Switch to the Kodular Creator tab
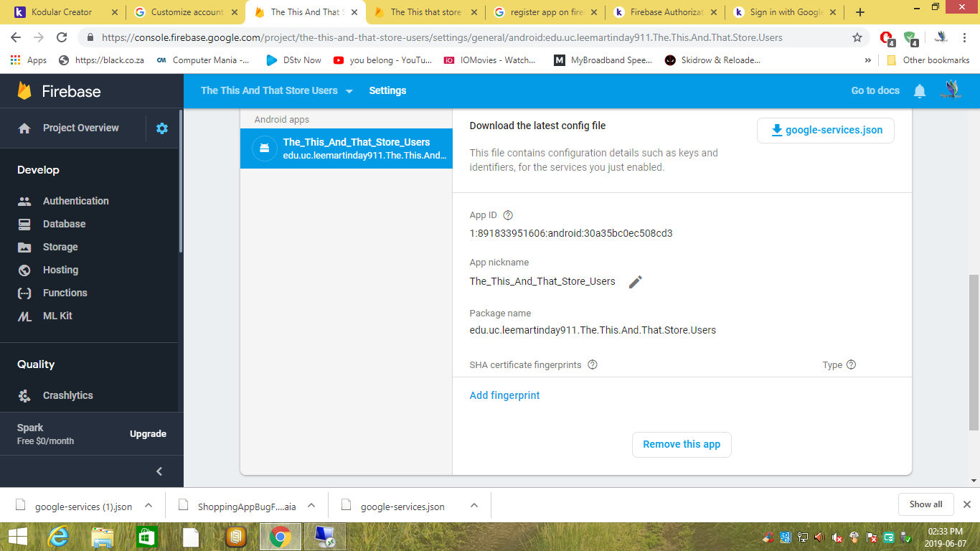 point(61,12)
